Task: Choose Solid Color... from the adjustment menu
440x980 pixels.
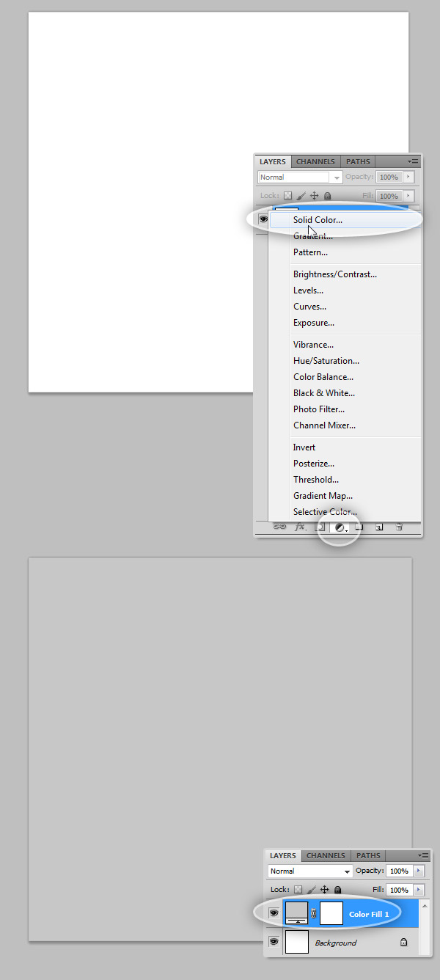Action: (318, 220)
